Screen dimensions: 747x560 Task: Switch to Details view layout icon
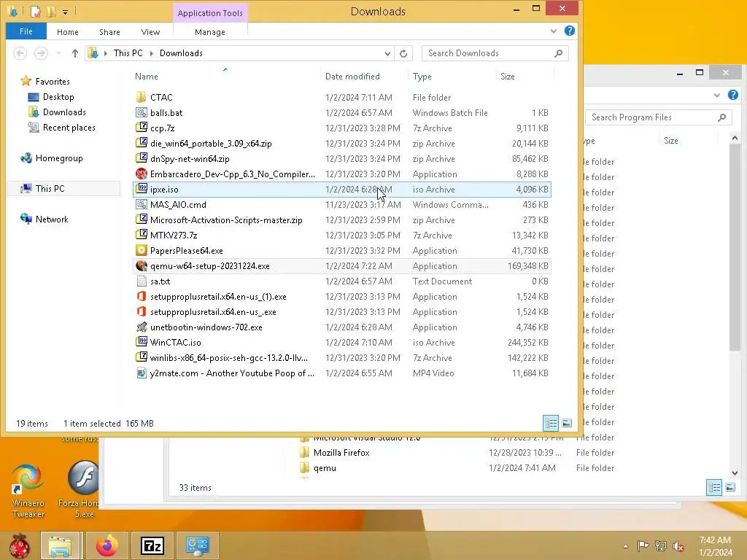[551, 423]
